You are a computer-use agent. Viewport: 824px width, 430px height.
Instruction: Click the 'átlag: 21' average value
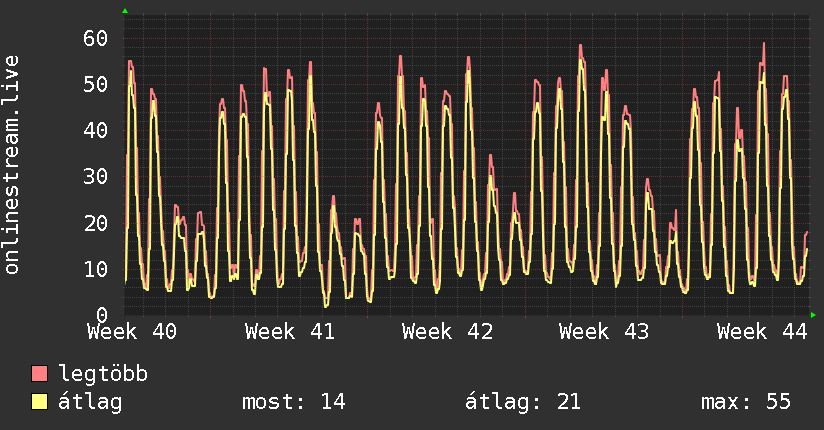coord(522,402)
